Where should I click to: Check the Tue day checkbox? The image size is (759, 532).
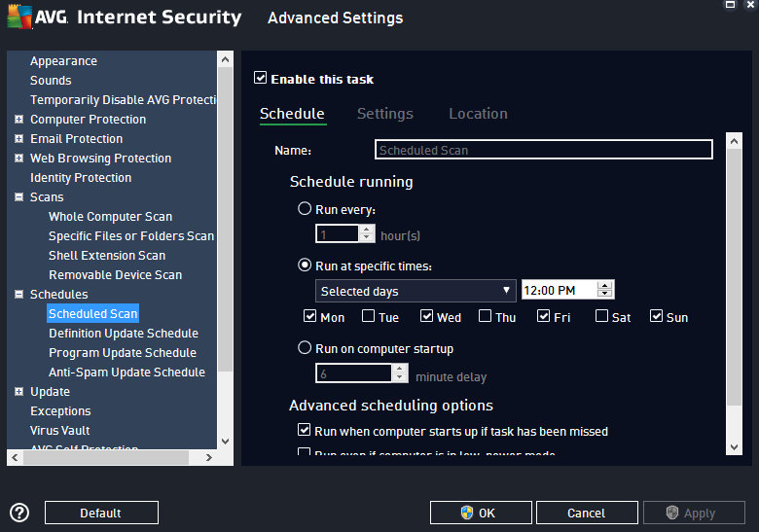[369, 316]
